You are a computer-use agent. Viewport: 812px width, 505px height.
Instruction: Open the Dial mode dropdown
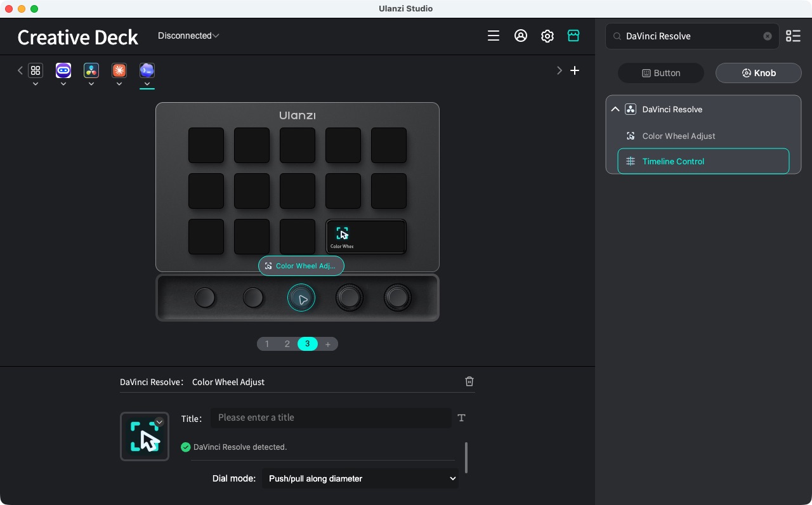tap(360, 478)
